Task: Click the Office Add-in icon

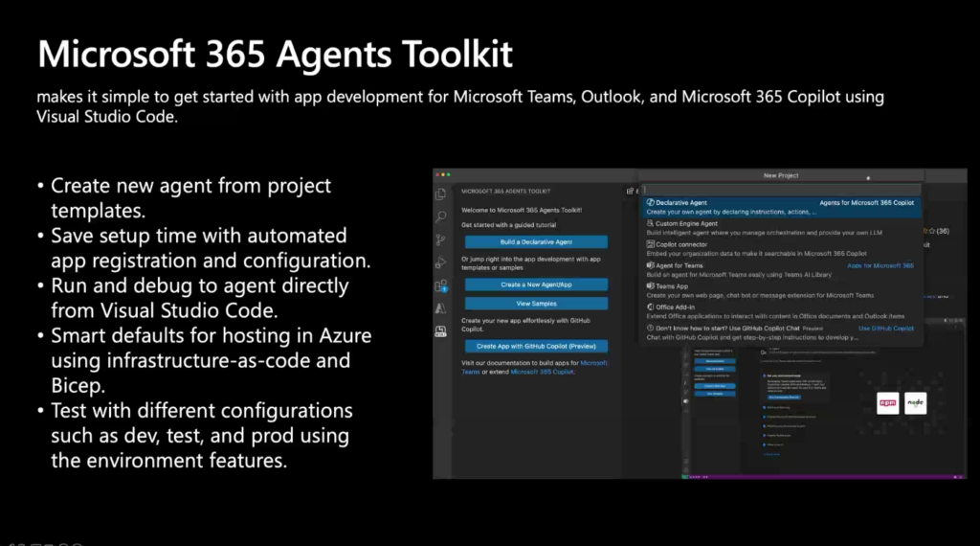Action: click(x=650, y=307)
